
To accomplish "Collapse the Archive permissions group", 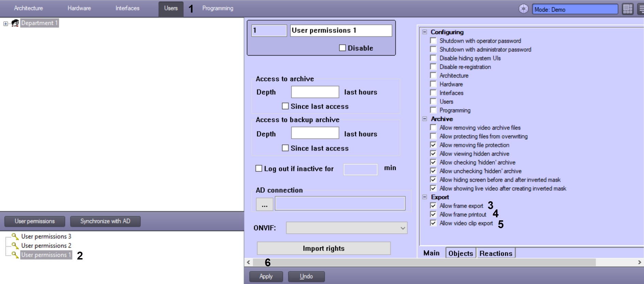I will 425,119.
